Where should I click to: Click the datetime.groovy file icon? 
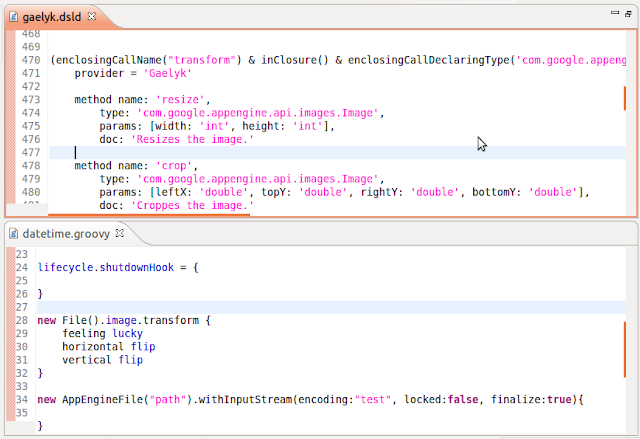pos(14,234)
